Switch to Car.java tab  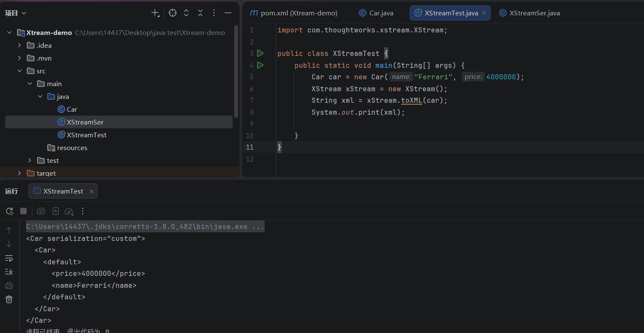(376, 13)
